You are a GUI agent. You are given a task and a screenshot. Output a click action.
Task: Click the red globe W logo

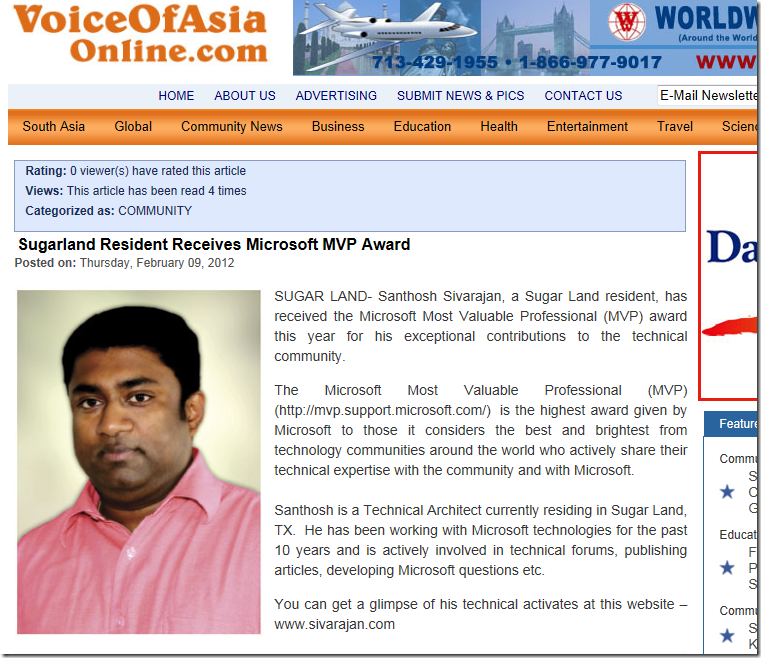(627, 22)
